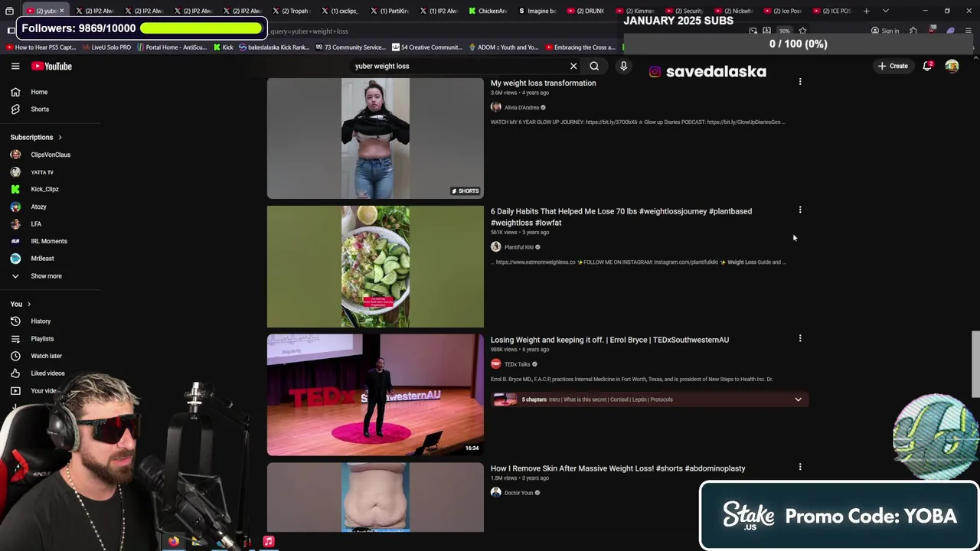
Task: Click the Liked videos thumbs-up icon
Action: pos(15,373)
